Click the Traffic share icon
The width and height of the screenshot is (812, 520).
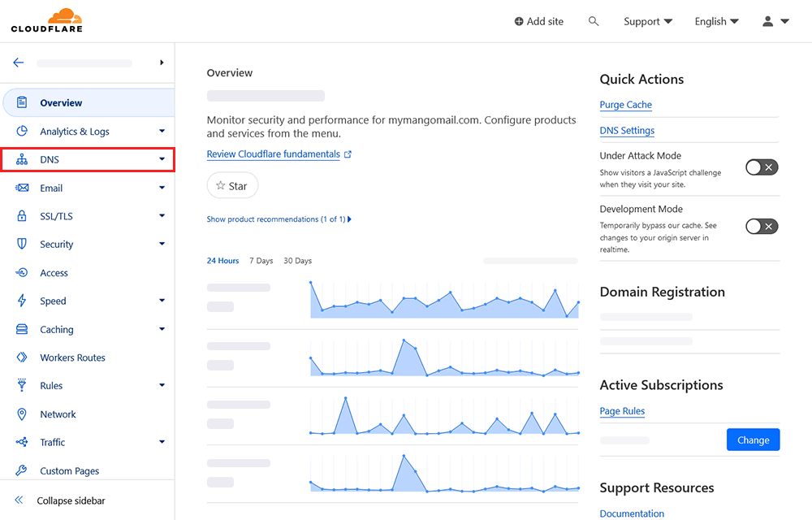click(x=22, y=442)
